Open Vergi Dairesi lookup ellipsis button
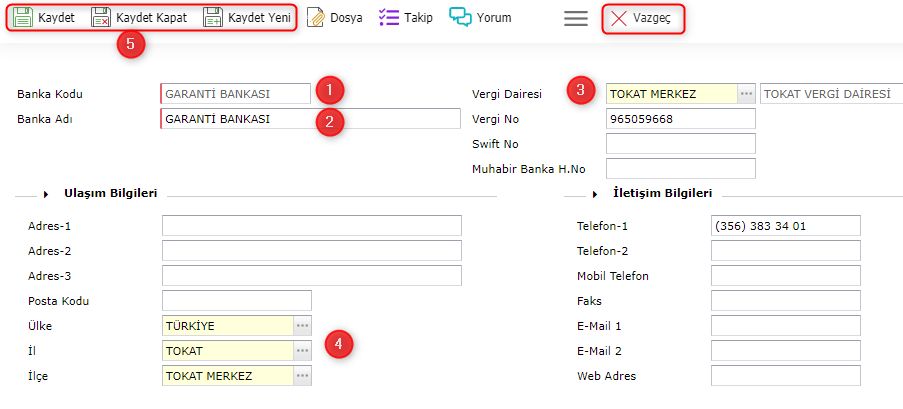The image size is (903, 409). click(746, 94)
